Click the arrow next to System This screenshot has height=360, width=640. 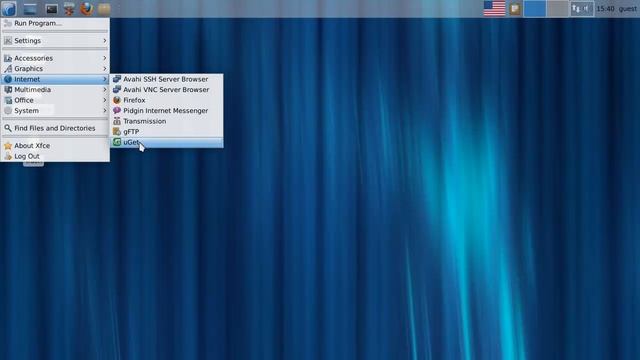click(x=105, y=111)
